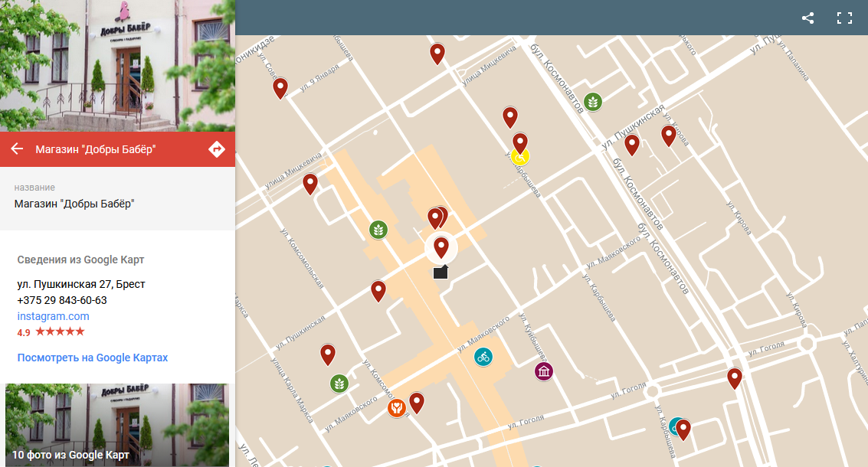Select green wheat marker by бул. Космонавтов
This screenshot has height=467, width=868.
pos(593,102)
